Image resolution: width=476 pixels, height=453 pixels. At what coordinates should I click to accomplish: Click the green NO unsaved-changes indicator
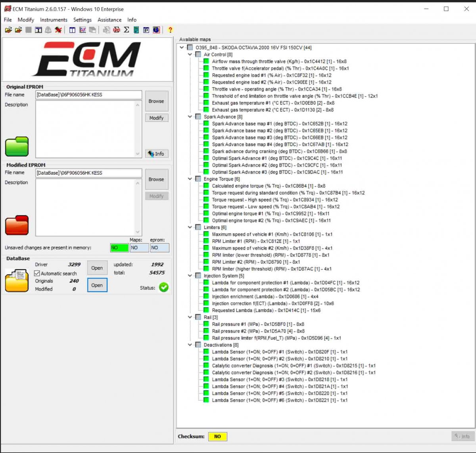(119, 248)
